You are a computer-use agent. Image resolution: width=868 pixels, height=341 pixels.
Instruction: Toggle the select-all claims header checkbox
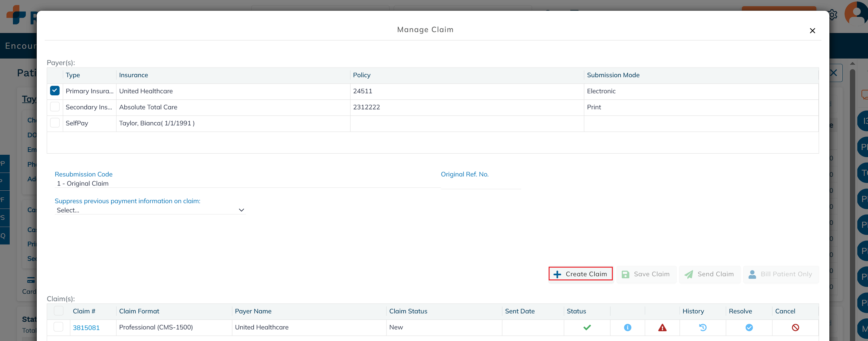pyautogui.click(x=59, y=311)
